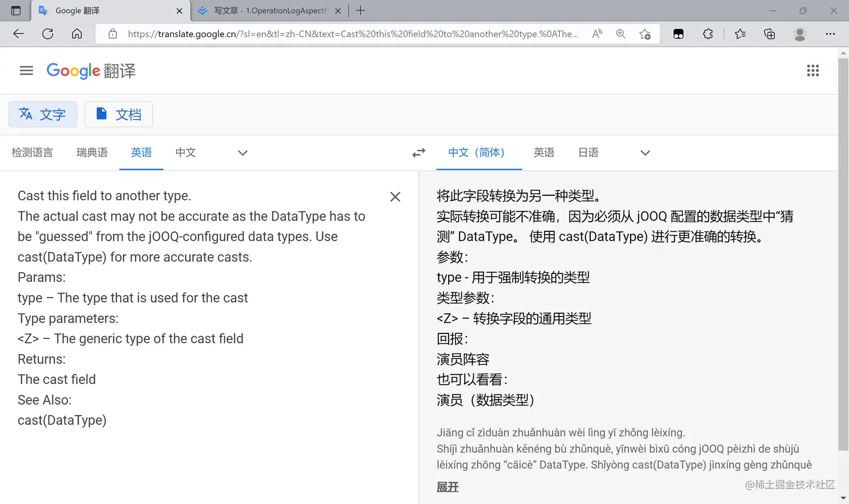Image resolution: width=849 pixels, height=504 pixels.
Task: Open the Google apps grid
Action: 813,71
